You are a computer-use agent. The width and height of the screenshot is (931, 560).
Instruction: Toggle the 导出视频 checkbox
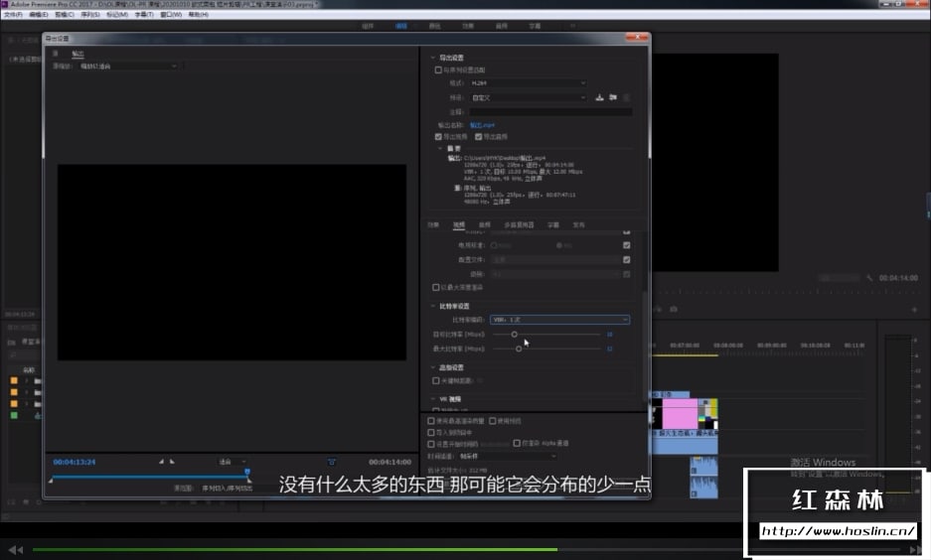pyautogui.click(x=438, y=136)
